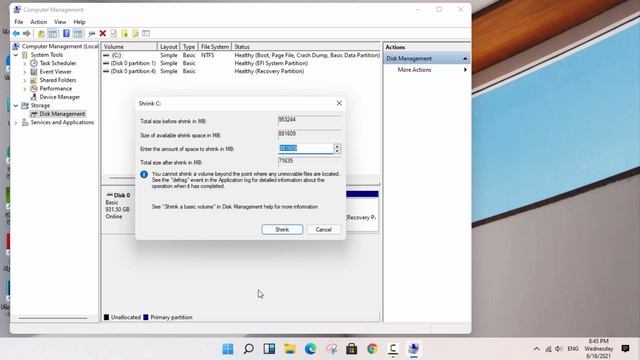Click the Recovery Partition block in Disk 0
Screen dimensions: 640x360
pos(362,212)
